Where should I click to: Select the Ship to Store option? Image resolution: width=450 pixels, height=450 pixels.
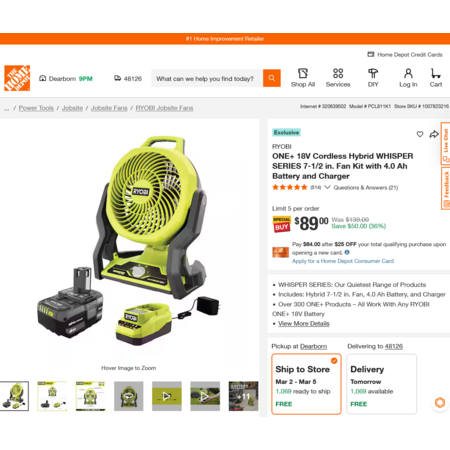[306, 384]
